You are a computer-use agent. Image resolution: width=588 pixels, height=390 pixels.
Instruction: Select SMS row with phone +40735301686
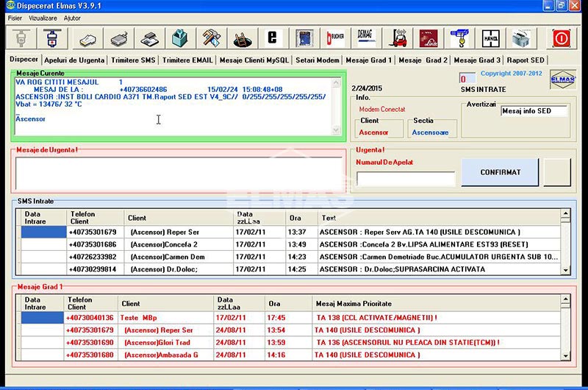tap(290, 244)
